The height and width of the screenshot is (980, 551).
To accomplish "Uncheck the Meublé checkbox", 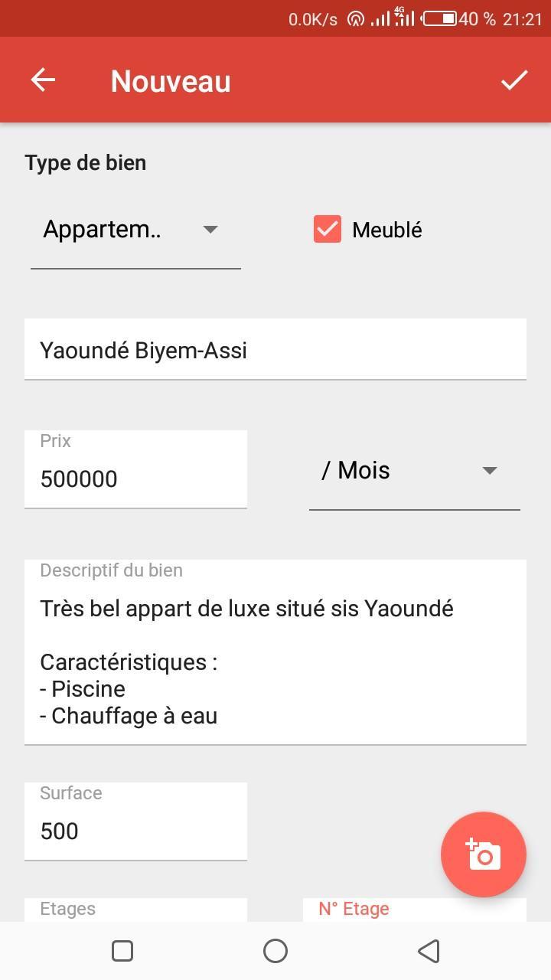I will pyautogui.click(x=328, y=230).
